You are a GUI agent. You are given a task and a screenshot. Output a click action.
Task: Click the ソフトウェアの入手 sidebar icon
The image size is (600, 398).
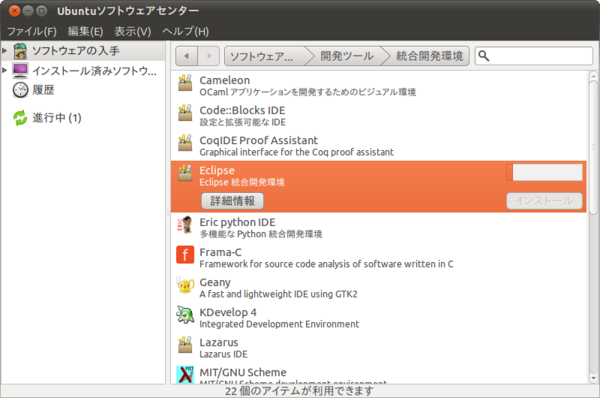pyautogui.click(x=20, y=51)
